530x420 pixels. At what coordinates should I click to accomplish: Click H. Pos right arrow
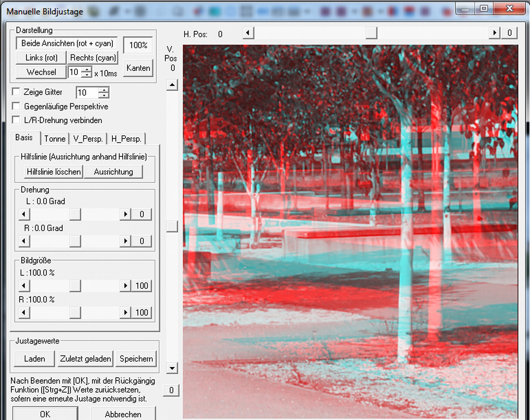click(x=494, y=33)
